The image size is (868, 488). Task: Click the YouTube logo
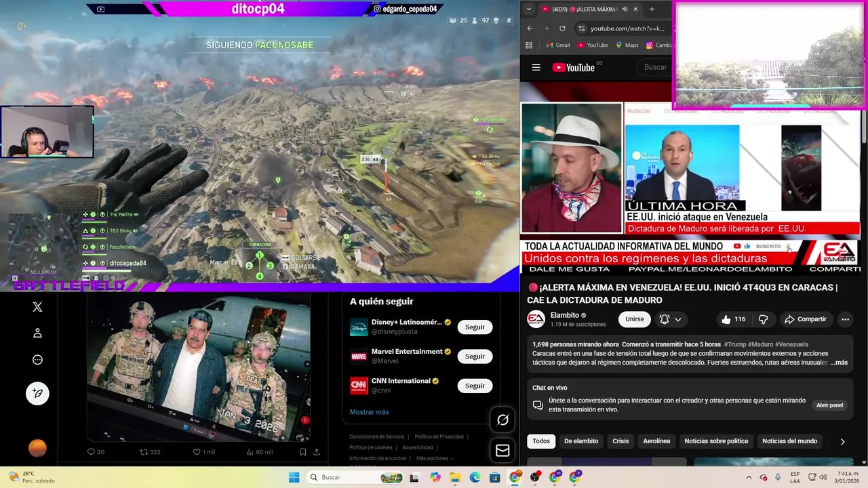pos(573,67)
